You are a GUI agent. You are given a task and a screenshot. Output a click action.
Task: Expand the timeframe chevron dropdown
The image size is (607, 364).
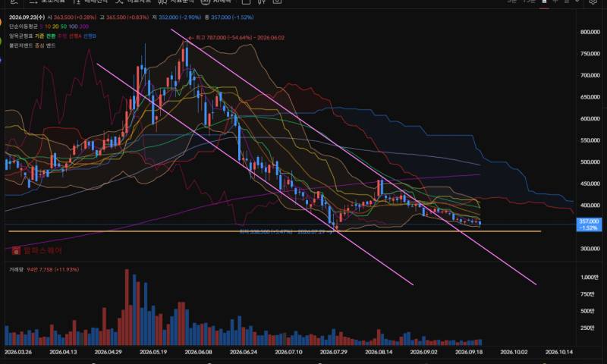(x=577, y=2)
